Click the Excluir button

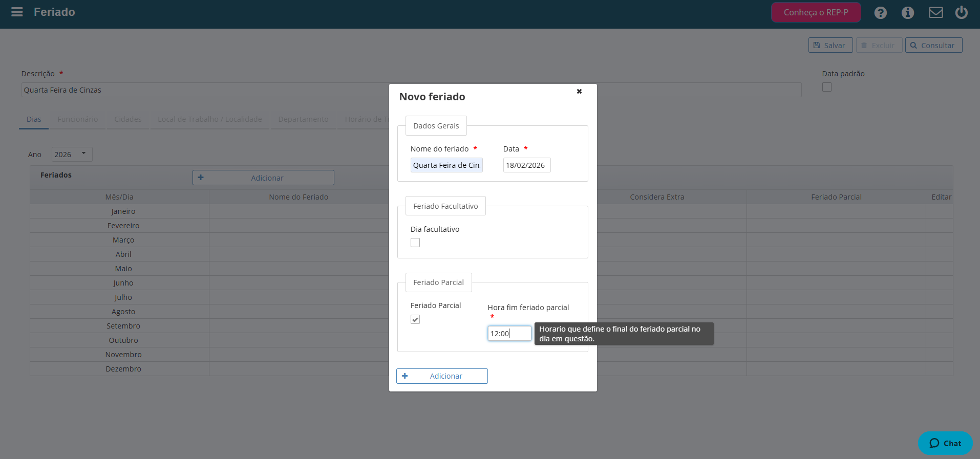[x=879, y=45]
